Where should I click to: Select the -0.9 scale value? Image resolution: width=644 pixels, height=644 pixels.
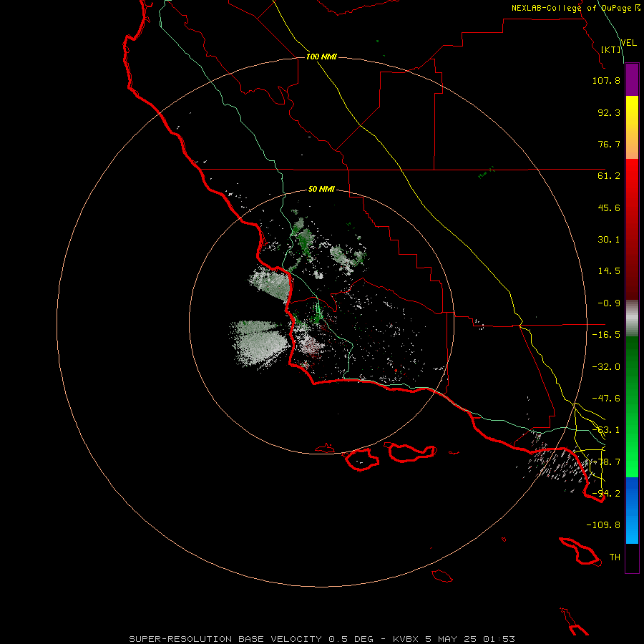tap(609, 303)
